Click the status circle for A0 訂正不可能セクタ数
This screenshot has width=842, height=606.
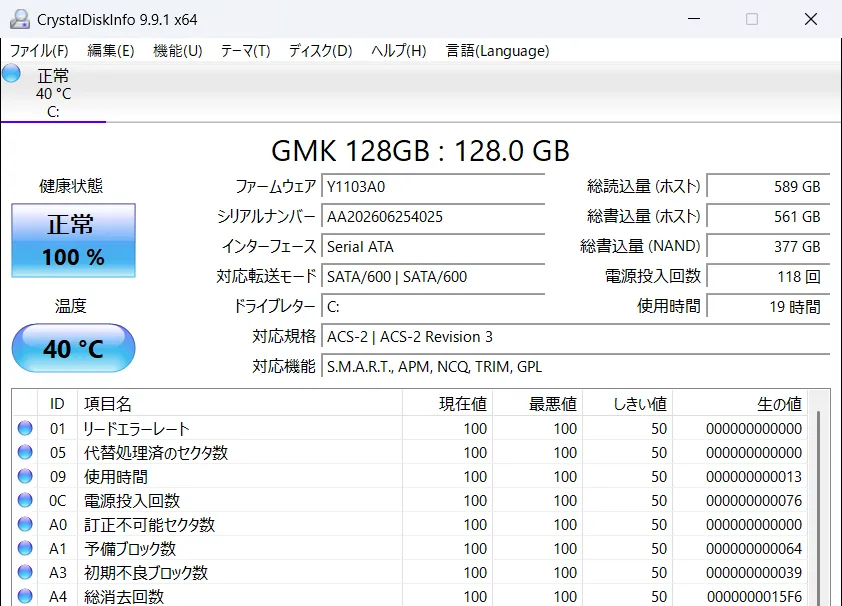coord(25,524)
